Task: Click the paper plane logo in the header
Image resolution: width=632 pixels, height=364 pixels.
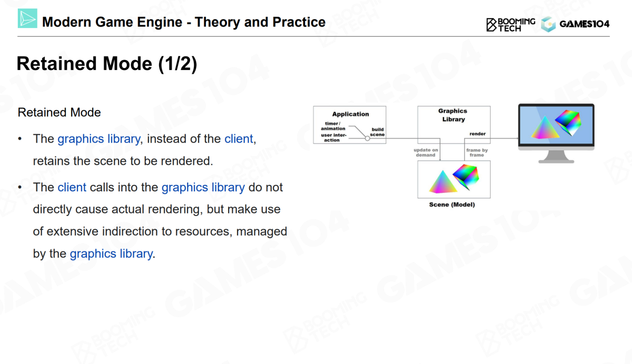Action: (28, 19)
